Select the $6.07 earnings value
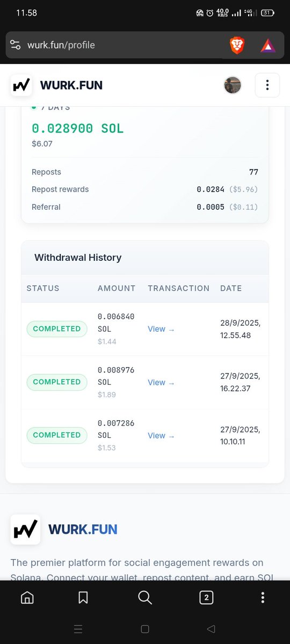 tap(42, 144)
